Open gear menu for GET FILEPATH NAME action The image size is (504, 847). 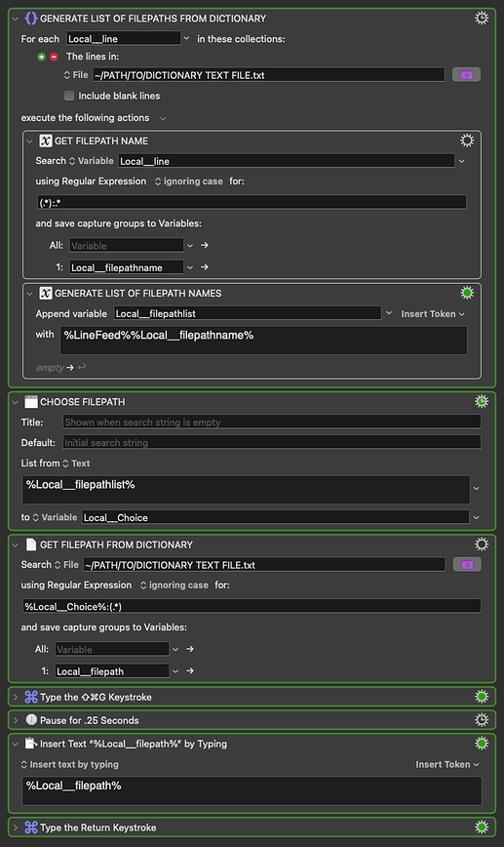point(467,141)
